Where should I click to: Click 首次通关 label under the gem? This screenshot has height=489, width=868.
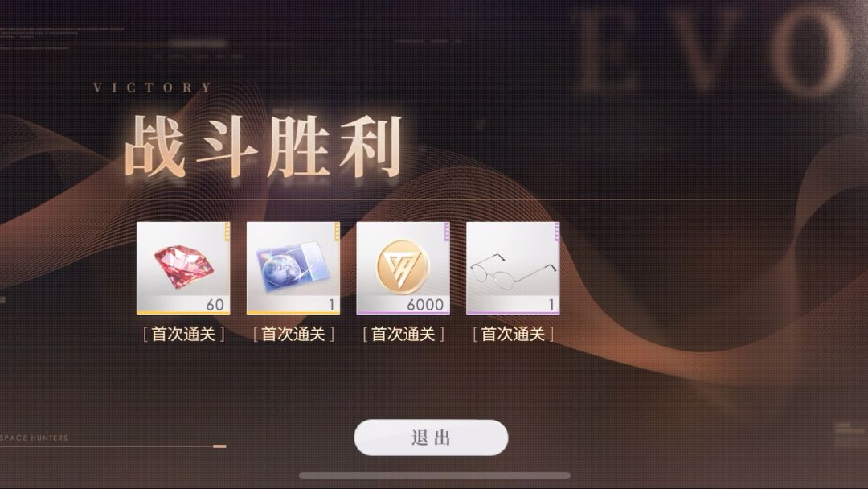[183, 334]
